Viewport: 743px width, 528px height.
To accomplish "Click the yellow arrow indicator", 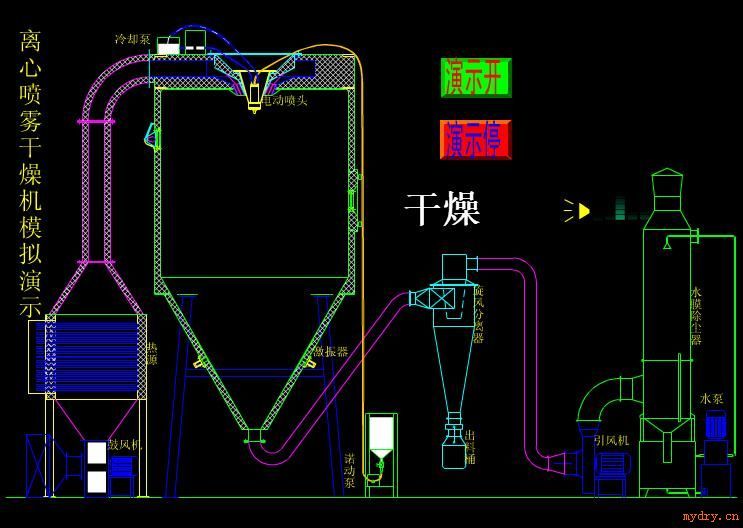I will click(x=582, y=211).
